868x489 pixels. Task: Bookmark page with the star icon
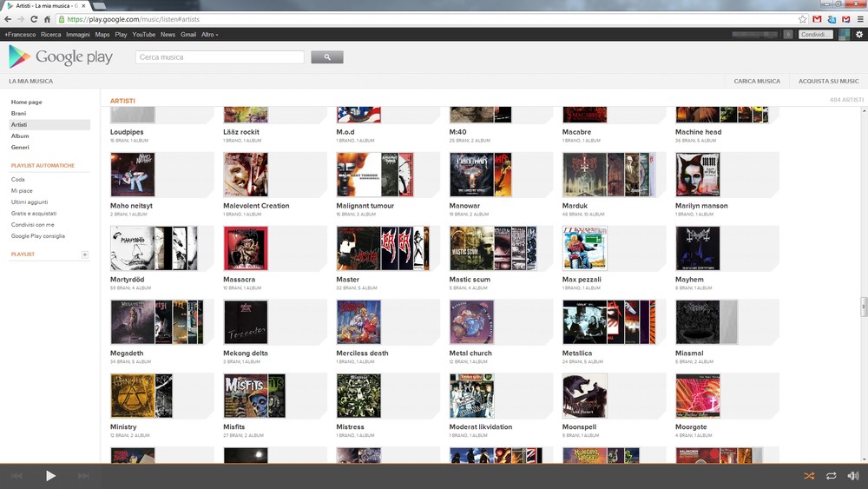[803, 19]
